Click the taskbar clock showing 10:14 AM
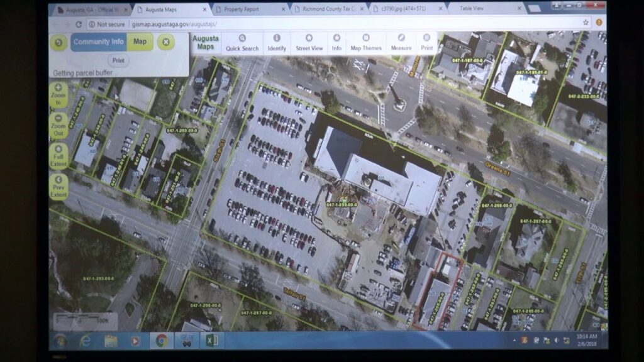This screenshot has width=644, height=362. tap(586, 340)
